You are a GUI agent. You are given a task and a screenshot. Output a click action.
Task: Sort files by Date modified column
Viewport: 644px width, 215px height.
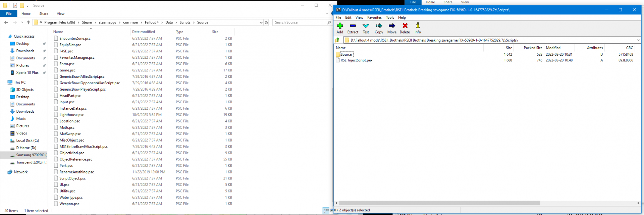click(x=144, y=32)
